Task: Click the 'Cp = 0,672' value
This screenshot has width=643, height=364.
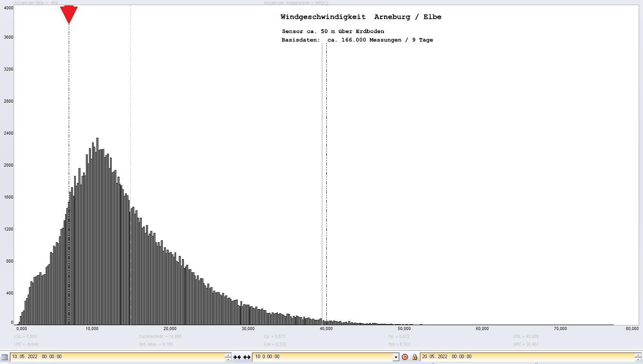Action: click(274, 336)
